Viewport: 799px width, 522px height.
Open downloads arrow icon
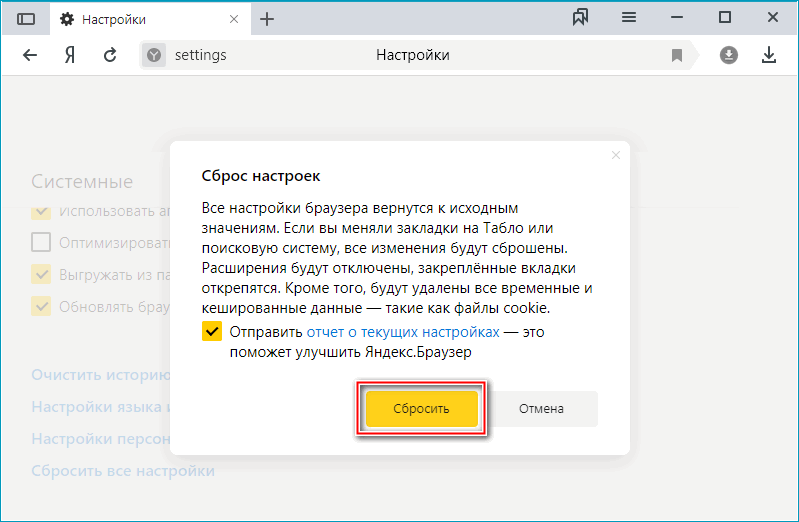pyautogui.click(x=768, y=55)
